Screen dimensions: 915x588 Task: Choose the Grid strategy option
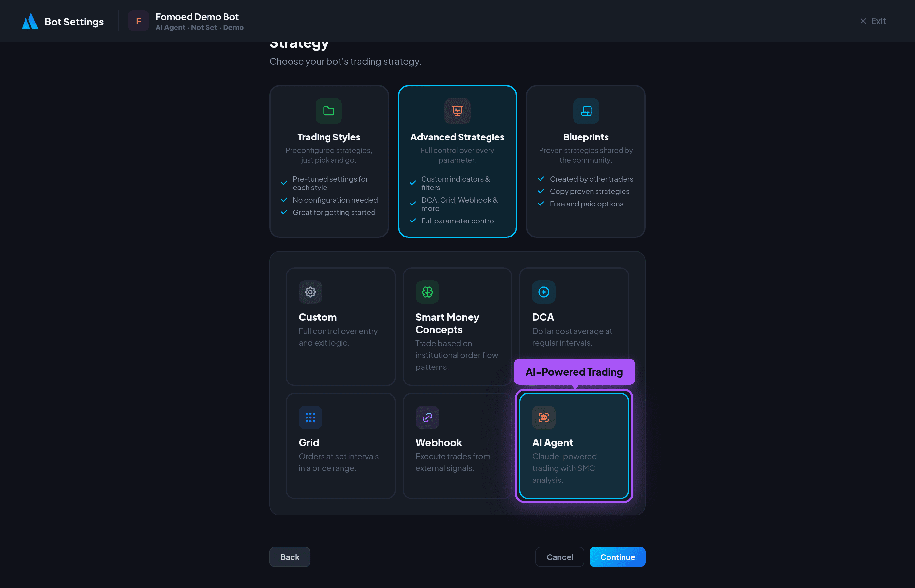pos(341,446)
